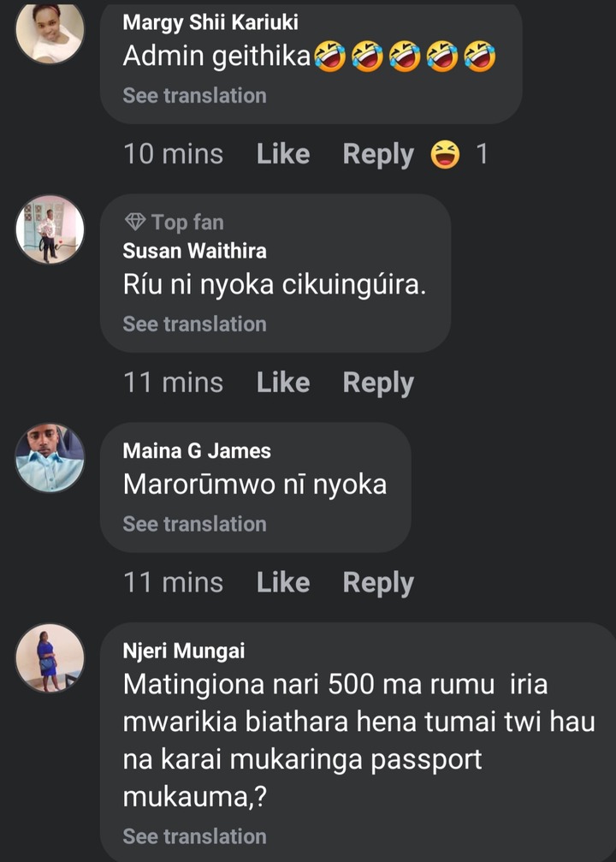The height and width of the screenshot is (862, 616).
Task: Open Njeri Mungai's profile photo
Action: tap(50, 657)
